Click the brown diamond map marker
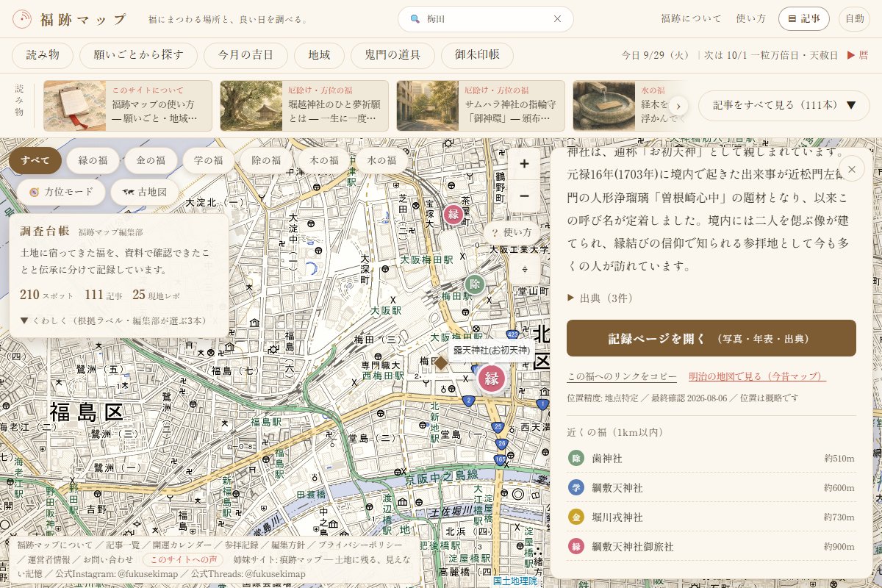The image size is (882, 588). (x=441, y=362)
